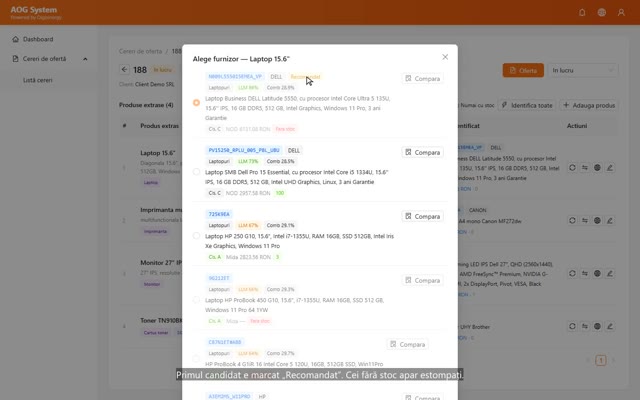
Task: Open web search for Brother toner row
Action: pos(597,326)
